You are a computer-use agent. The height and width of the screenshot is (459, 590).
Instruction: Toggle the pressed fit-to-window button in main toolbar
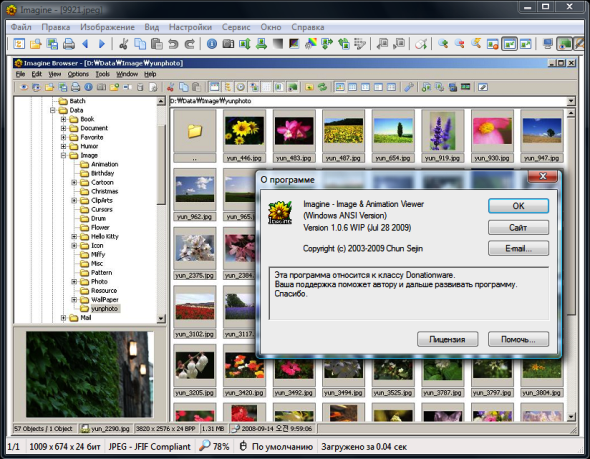pyautogui.click(x=509, y=44)
